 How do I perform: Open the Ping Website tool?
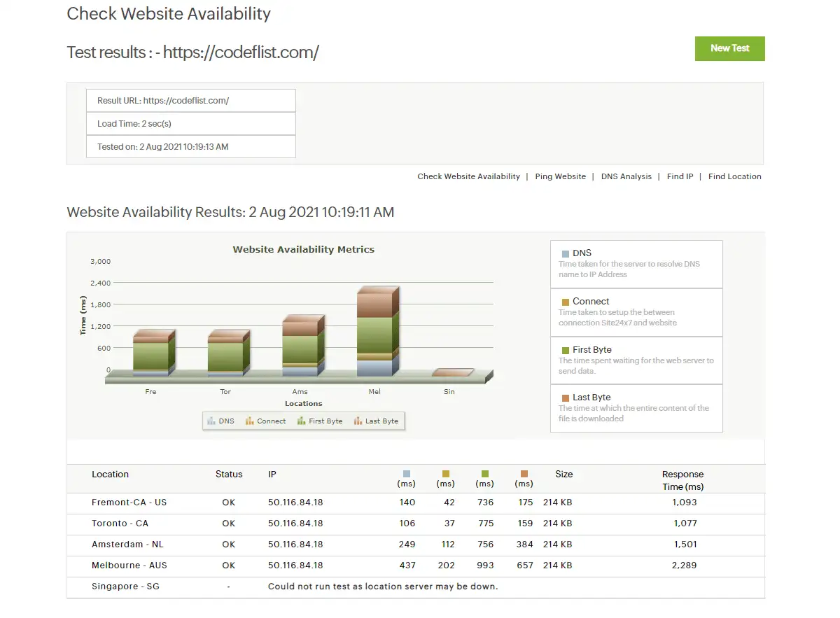(560, 176)
